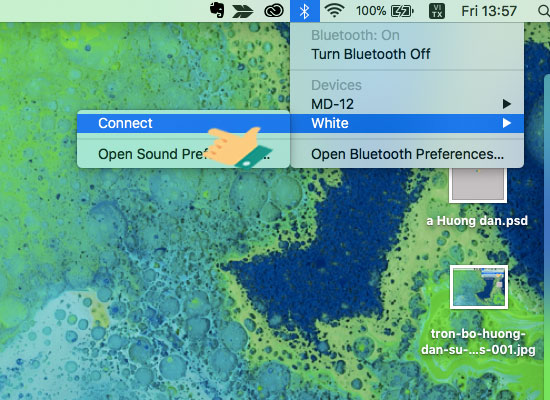Open the Wi-Fi status menu
550x400 pixels.
pyautogui.click(x=334, y=11)
